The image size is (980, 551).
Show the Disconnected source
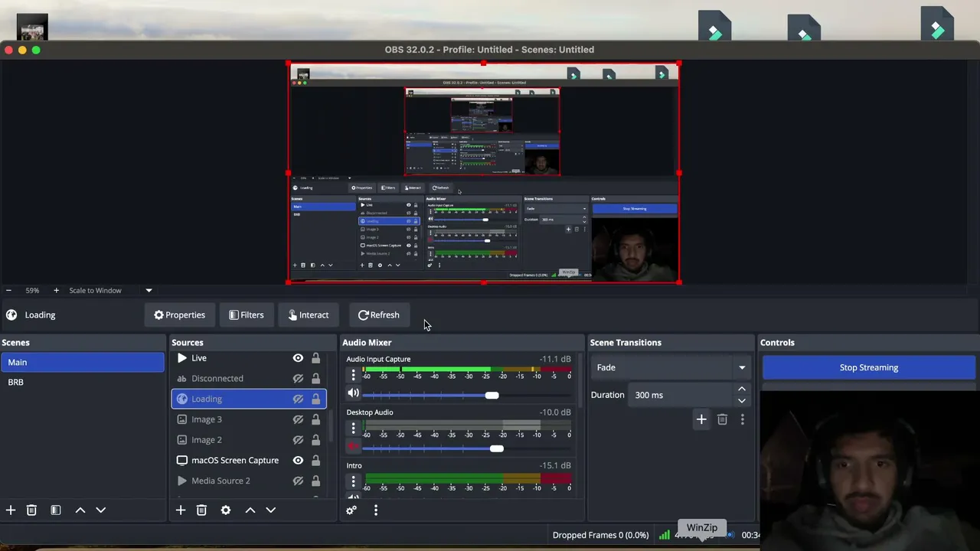click(x=298, y=378)
